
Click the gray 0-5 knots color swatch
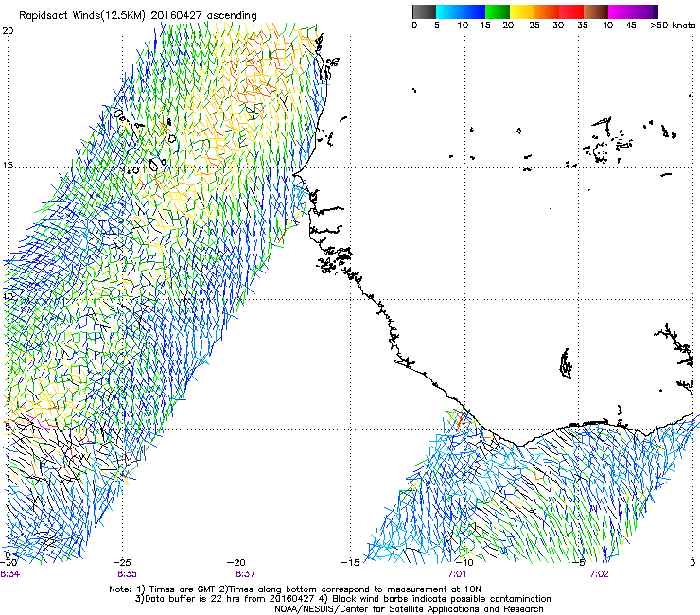pyautogui.click(x=424, y=11)
